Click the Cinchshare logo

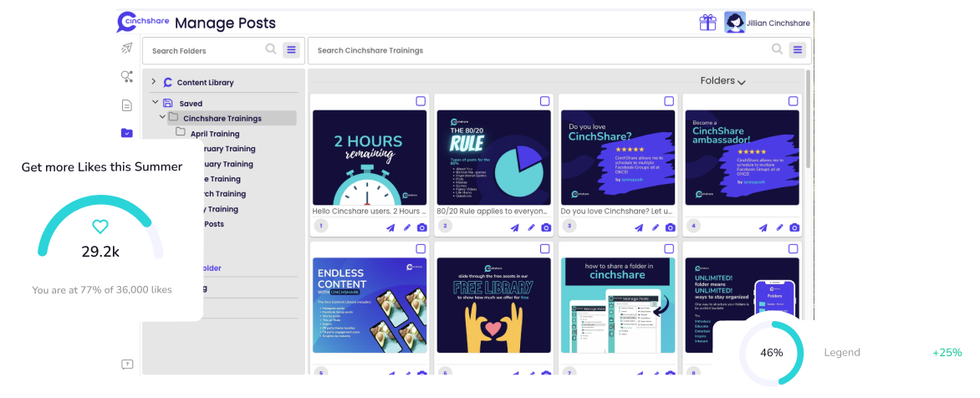[143, 23]
